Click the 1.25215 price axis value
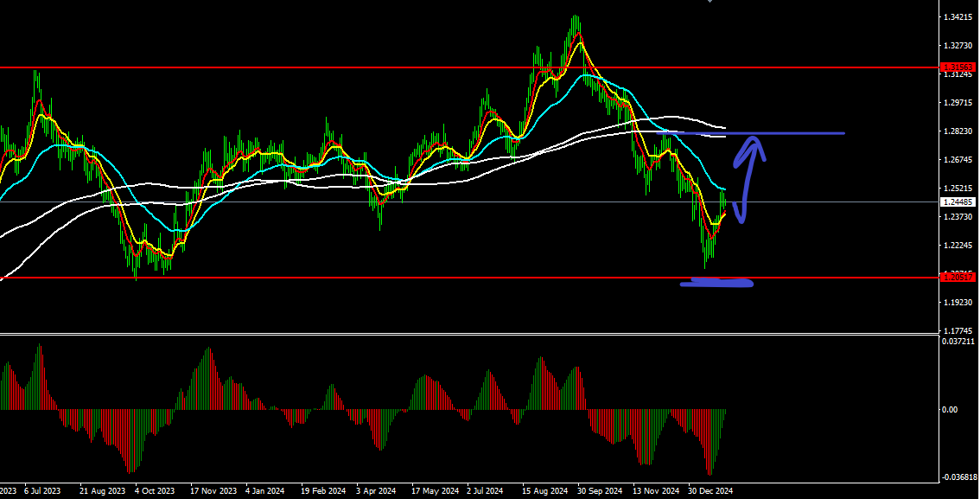This screenshot has height=499, width=980. pos(958,189)
